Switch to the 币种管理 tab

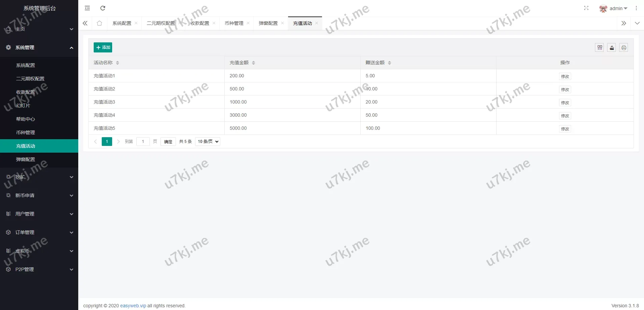234,23
